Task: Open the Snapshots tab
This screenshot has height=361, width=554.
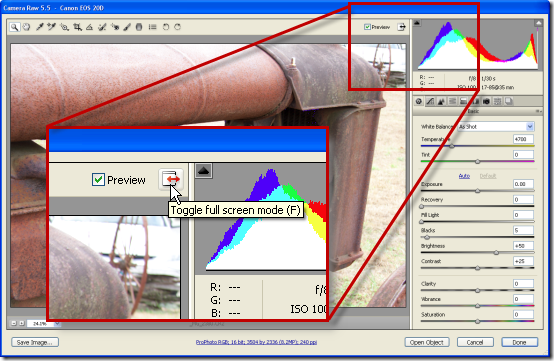Action: pos(509,102)
